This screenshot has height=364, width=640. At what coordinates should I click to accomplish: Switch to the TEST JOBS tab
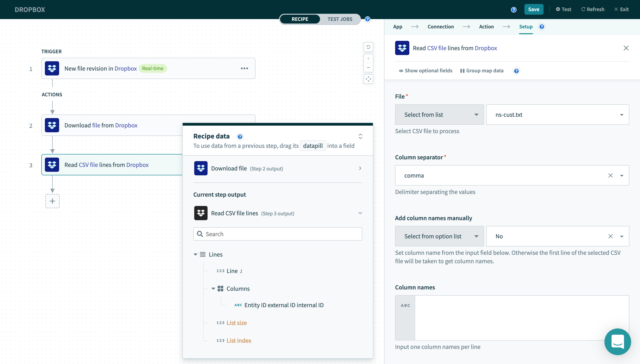tap(340, 19)
